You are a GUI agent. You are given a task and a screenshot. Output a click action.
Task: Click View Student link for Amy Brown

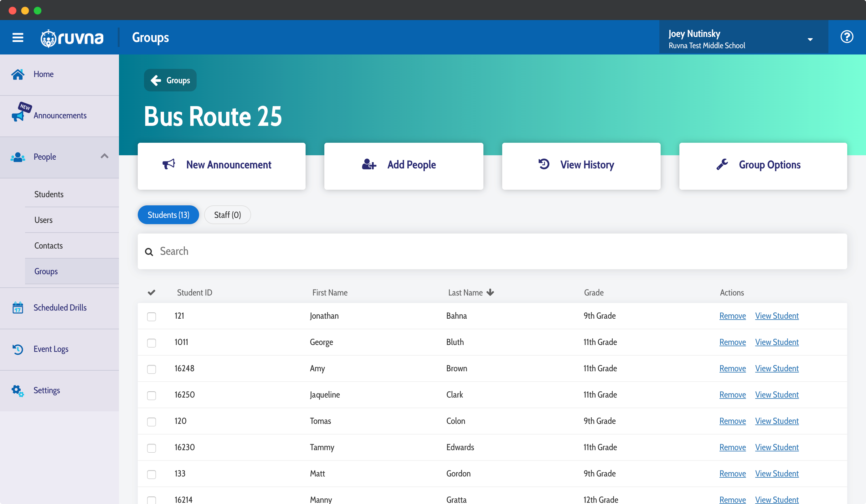click(776, 368)
